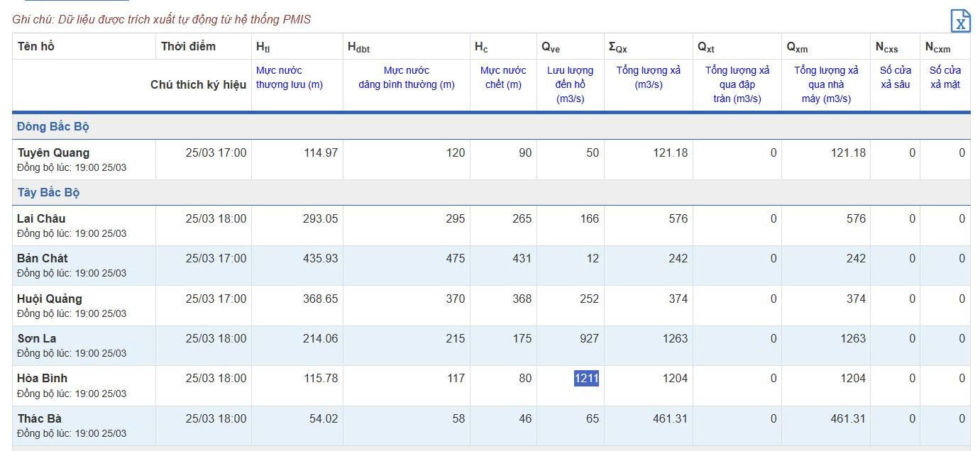Open the Sơn La reservoir entry
The width and height of the screenshot is (980, 451).
pos(37,338)
